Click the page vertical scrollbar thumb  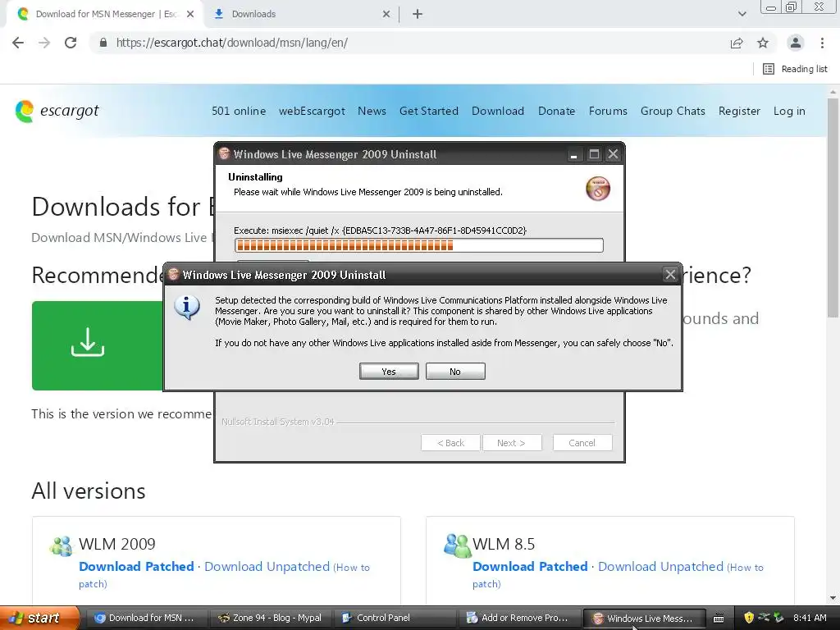click(833, 206)
